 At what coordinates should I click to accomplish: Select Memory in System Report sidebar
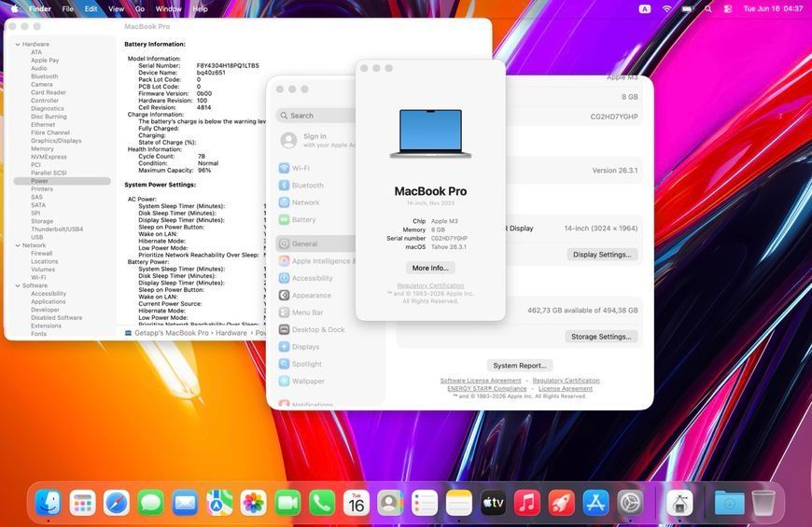click(x=42, y=148)
